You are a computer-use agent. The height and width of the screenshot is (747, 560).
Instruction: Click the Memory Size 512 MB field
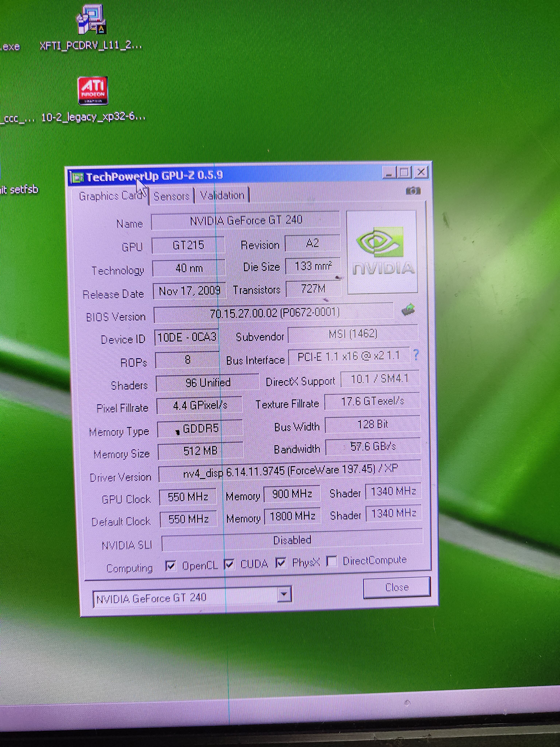pyautogui.click(x=201, y=451)
